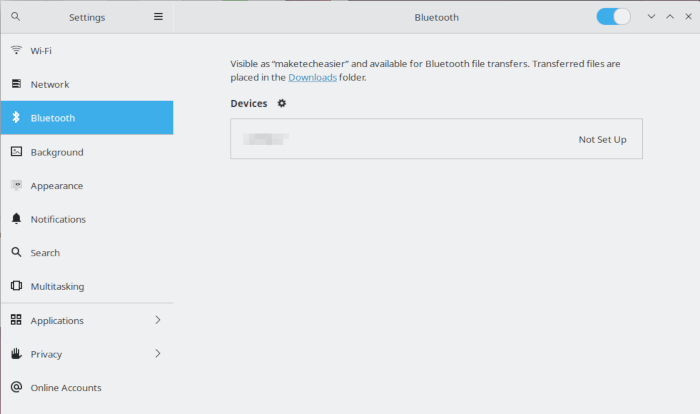700x414 pixels.
Task: Expand the Privacy submenu chevron
Action: (x=158, y=353)
